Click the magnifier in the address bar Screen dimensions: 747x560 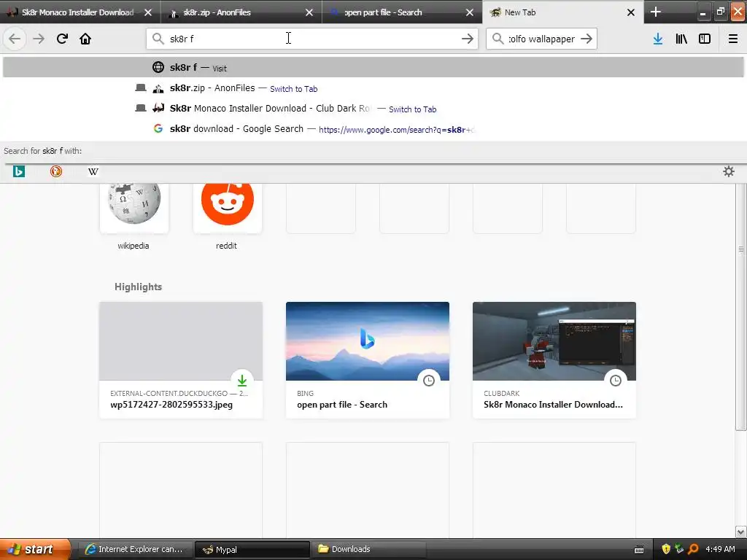[158, 39]
